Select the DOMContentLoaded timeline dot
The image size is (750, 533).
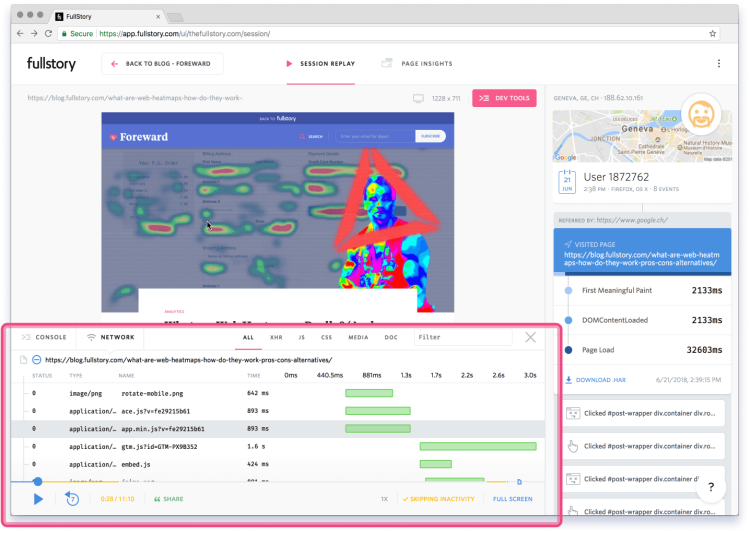pyautogui.click(x=568, y=320)
